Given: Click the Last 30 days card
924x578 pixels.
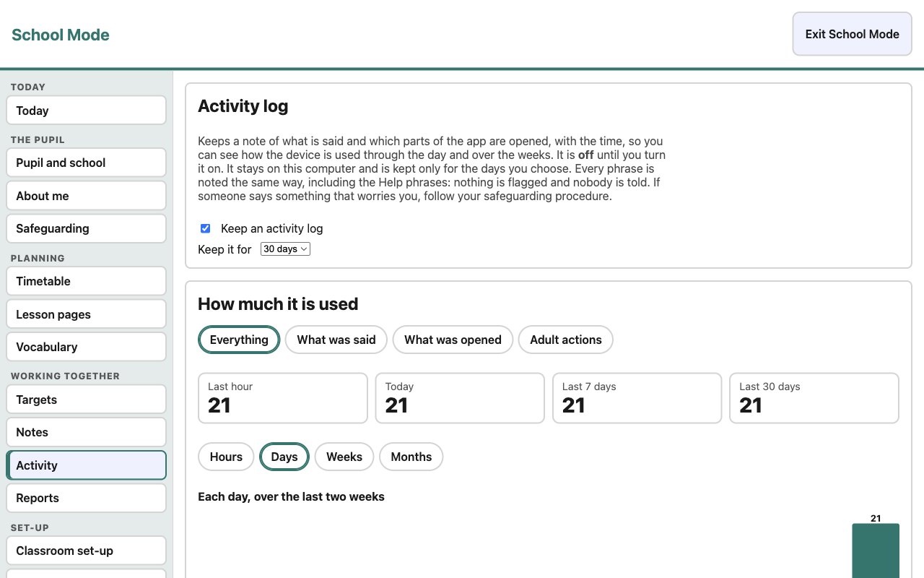Looking at the screenshot, I should pyautogui.click(x=814, y=398).
